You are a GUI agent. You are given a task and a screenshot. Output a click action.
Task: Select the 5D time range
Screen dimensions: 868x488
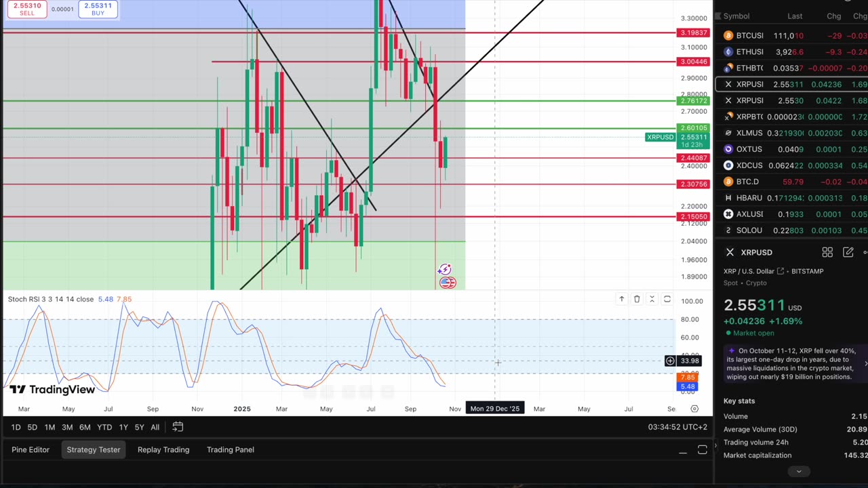point(32,427)
